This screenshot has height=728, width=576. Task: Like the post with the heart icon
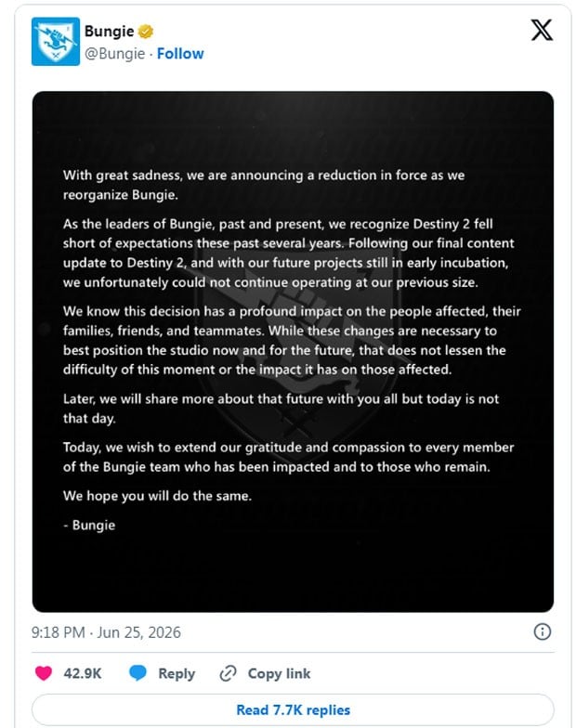point(44,672)
